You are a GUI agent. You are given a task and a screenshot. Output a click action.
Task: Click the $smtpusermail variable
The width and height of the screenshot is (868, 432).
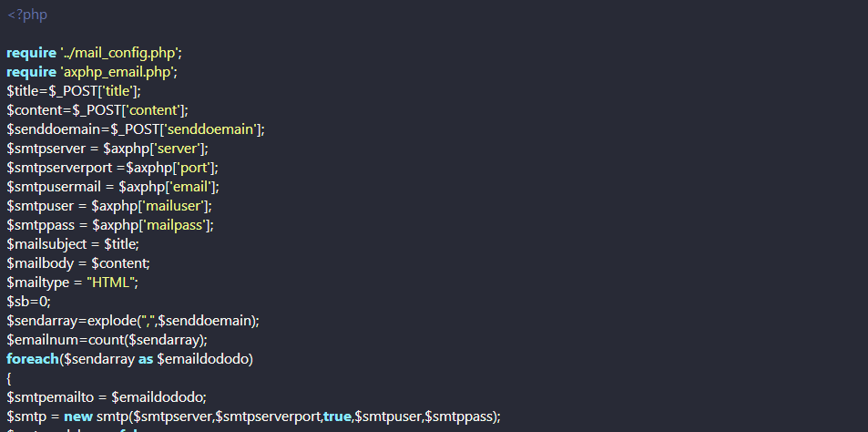(54, 187)
